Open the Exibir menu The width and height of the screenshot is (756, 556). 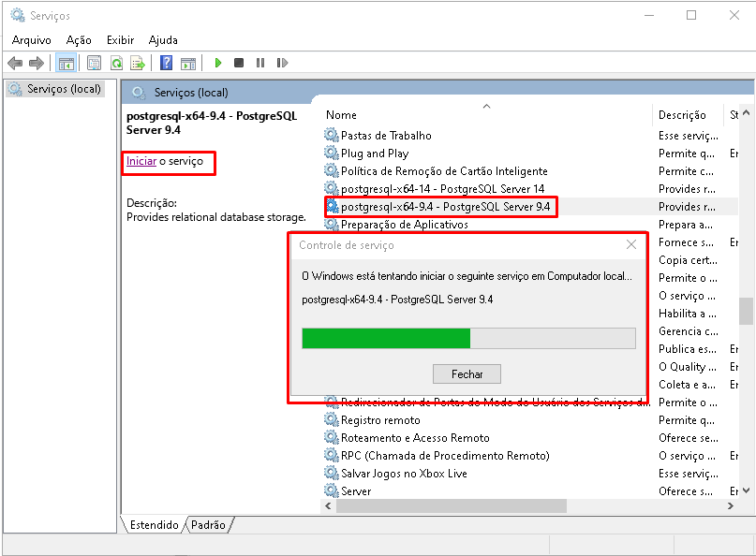120,40
